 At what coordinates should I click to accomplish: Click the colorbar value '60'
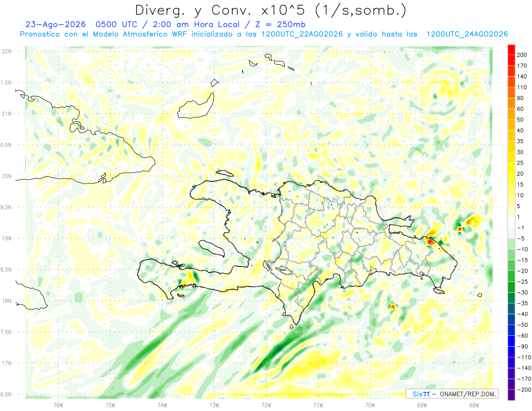[x=521, y=109]
